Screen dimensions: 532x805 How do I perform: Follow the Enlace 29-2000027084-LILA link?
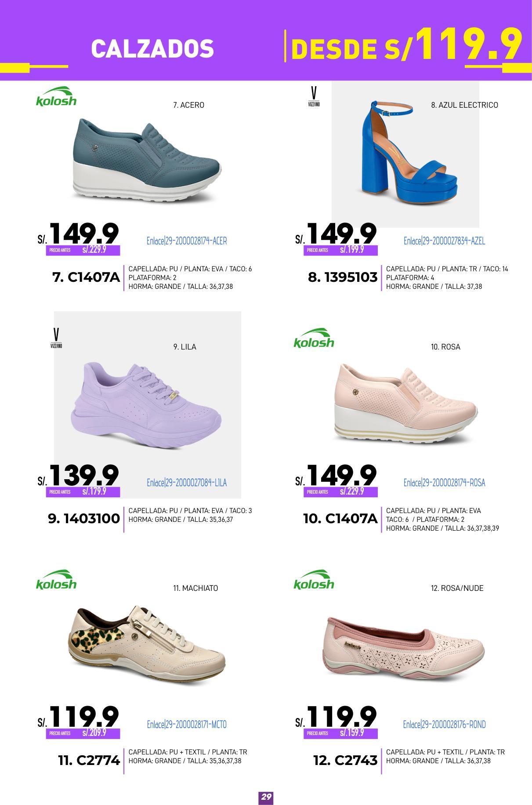click(x=187, y=483)
